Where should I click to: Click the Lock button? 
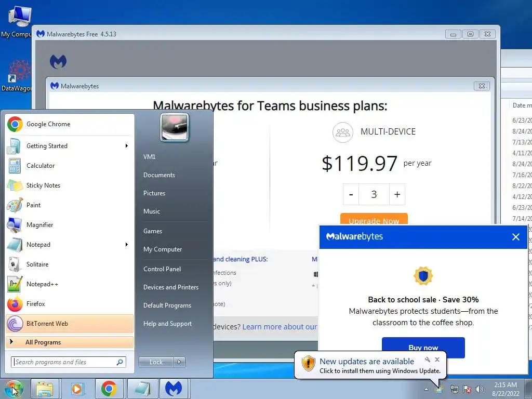tap(156, 362)
